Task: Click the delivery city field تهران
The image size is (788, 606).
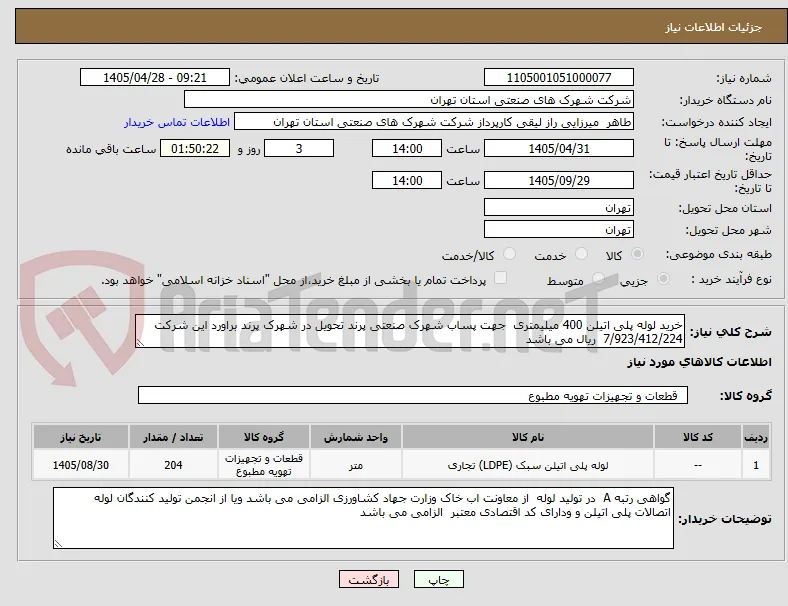Action: coord(559,230)
